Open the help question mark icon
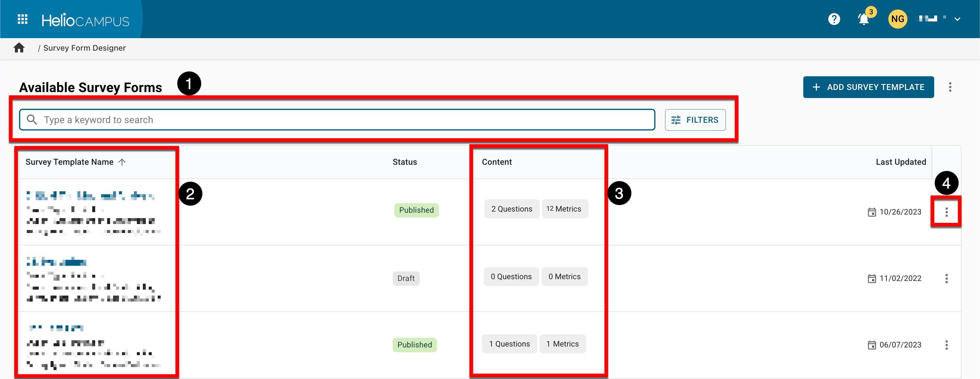The width and height of the screenshot is (980, 379). [834, 19]
